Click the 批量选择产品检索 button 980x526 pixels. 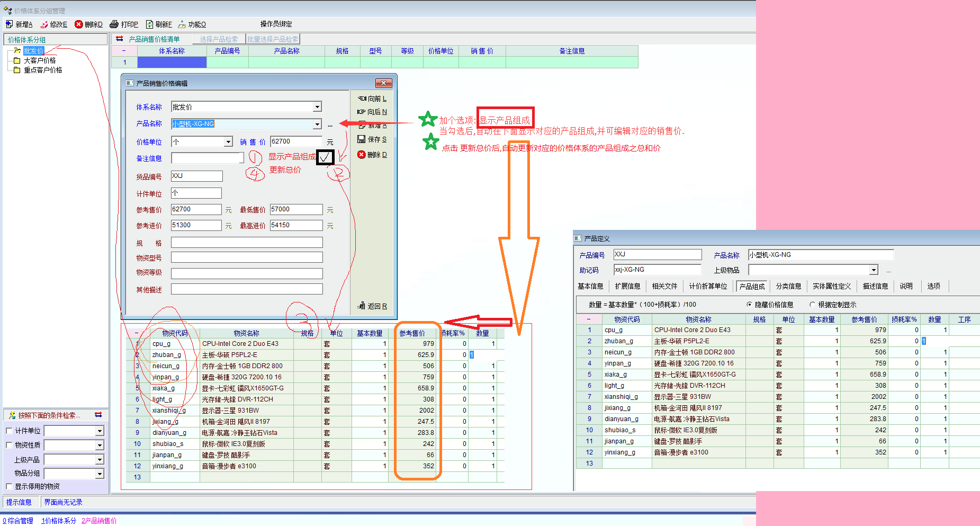pos(273,39)
